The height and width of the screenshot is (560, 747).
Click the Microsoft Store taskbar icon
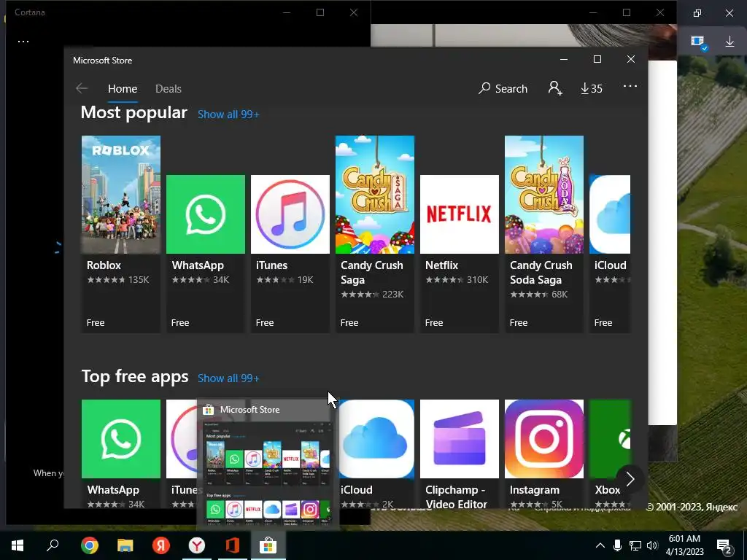[x=268, y=545]
